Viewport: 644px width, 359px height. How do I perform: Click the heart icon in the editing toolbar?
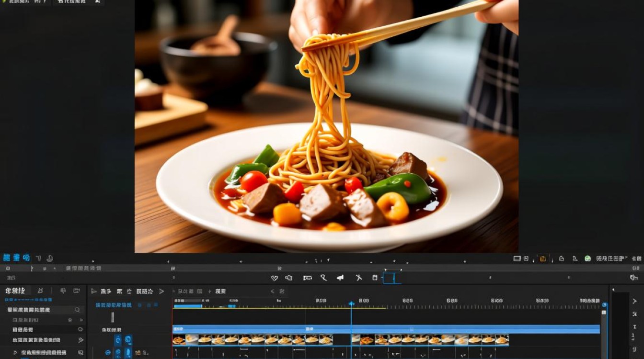pos(275,278)
